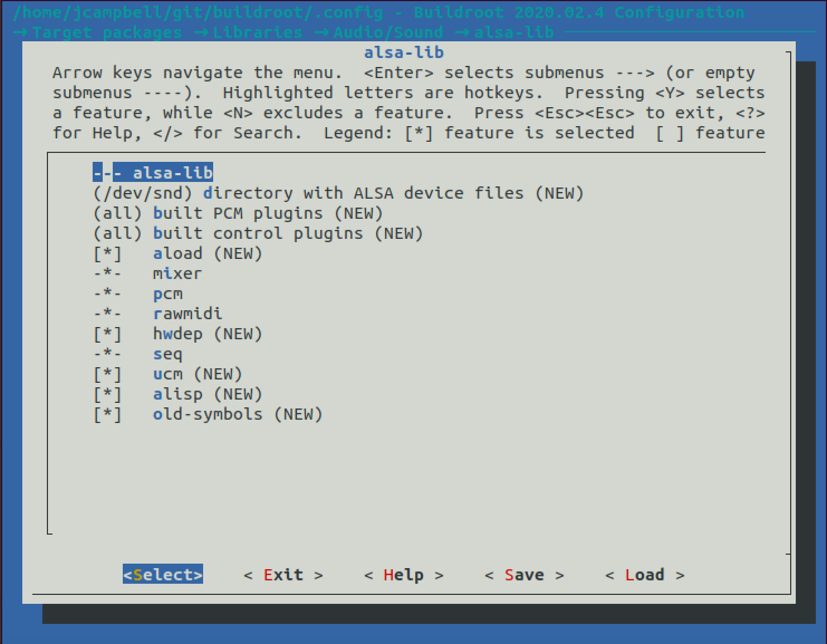Toggle the old-symbols checkbox
827x644 pixels.
[x=108, y=414]
